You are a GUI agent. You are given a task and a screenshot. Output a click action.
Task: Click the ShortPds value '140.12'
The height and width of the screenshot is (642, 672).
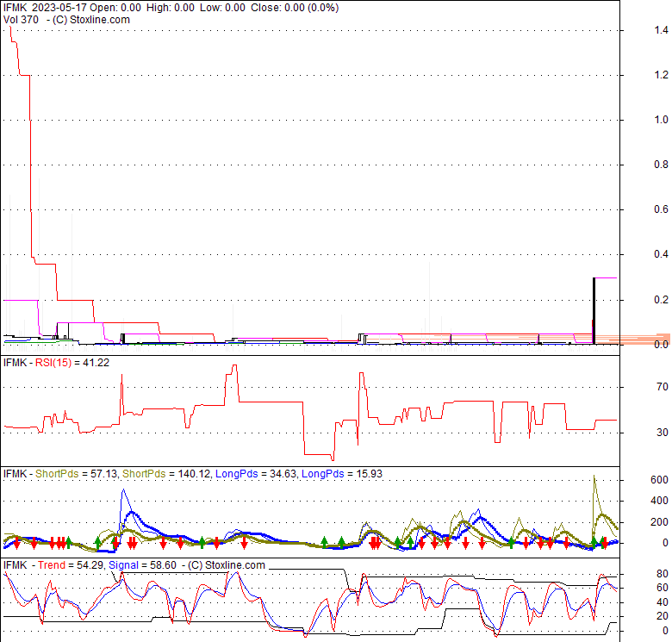[195, 474]
